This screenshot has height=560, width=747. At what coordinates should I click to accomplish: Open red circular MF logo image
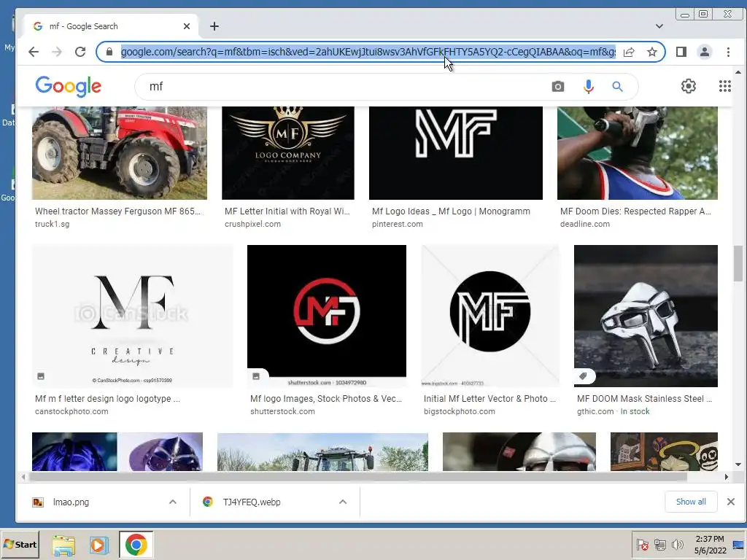[x=327, y=316]
